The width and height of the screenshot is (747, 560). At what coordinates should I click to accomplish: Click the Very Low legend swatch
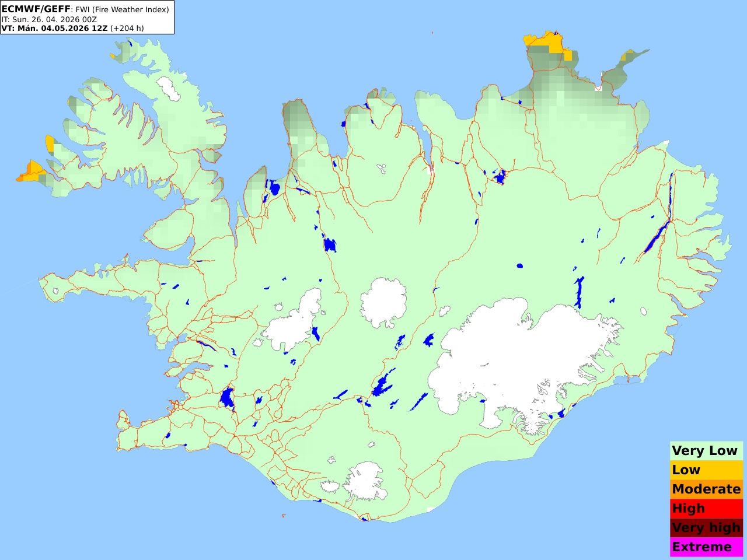[x=706, y=450]
